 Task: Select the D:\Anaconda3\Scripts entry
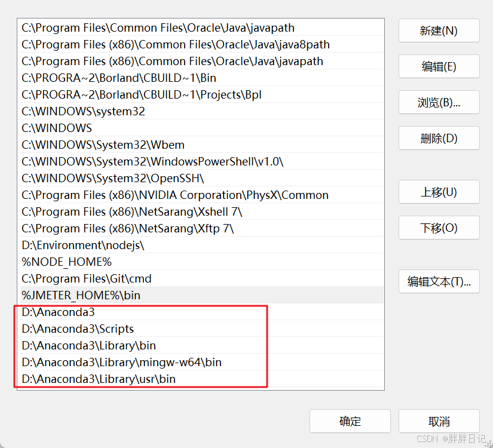(x=201, y=329)
